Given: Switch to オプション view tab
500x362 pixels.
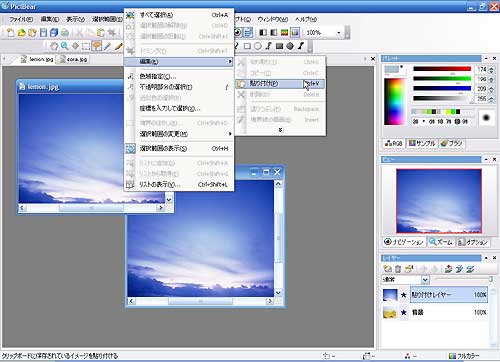Looking at the screenshot, I should 473,242.
